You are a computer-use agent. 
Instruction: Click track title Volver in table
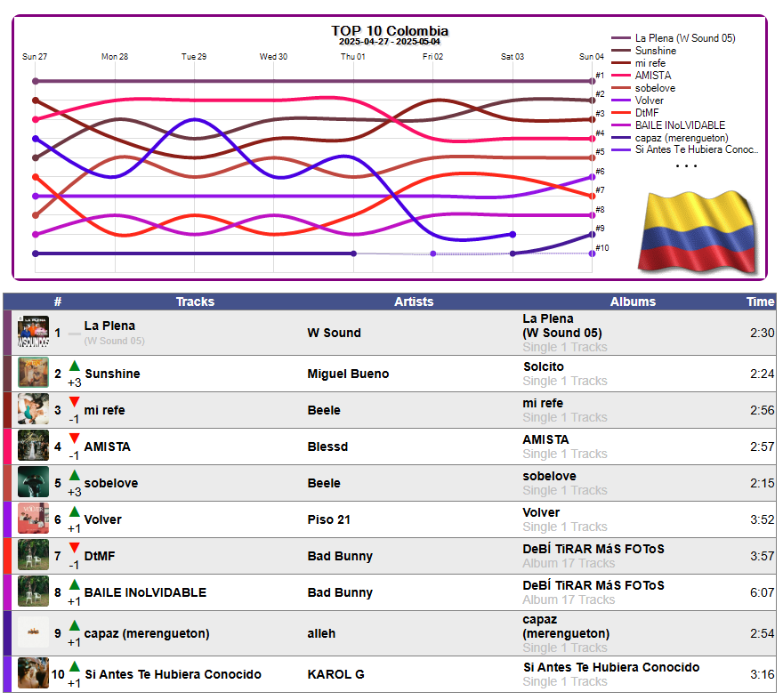tap(103, 519)
